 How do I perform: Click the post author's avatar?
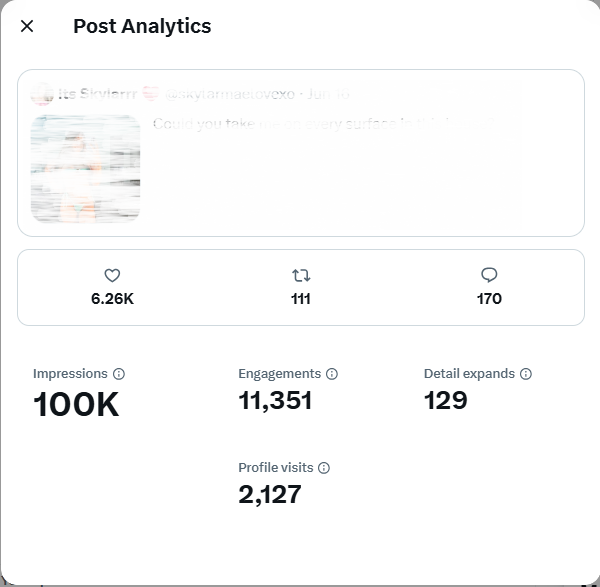point(42,94)
